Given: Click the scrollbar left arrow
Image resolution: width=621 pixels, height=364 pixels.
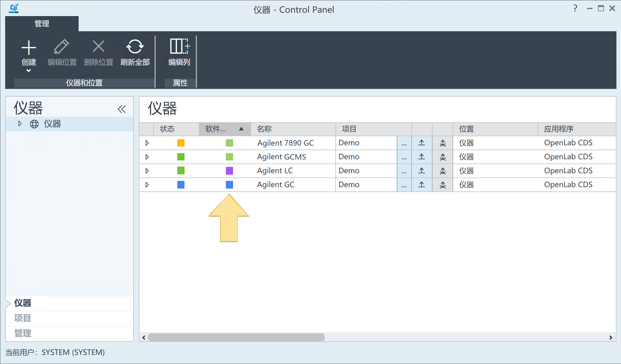Looking at the screenshot, I should [x=144, y=337].
